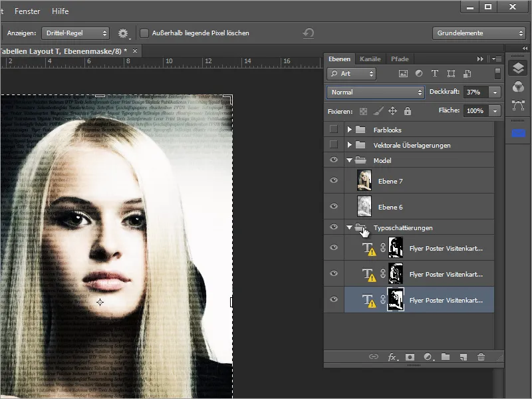
Task: Open the Deckkraft opacity slider arrow
Action: [495, 92]
